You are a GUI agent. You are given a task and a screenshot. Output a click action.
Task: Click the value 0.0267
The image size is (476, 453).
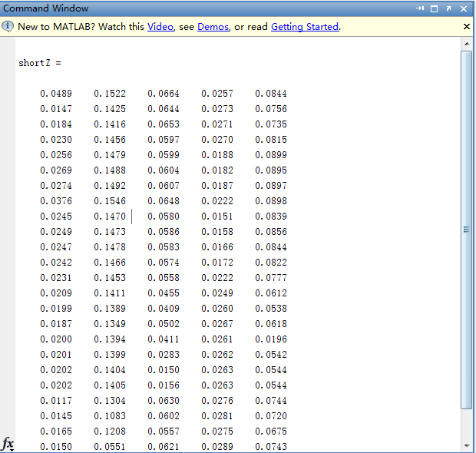click(x=217, y=324)
